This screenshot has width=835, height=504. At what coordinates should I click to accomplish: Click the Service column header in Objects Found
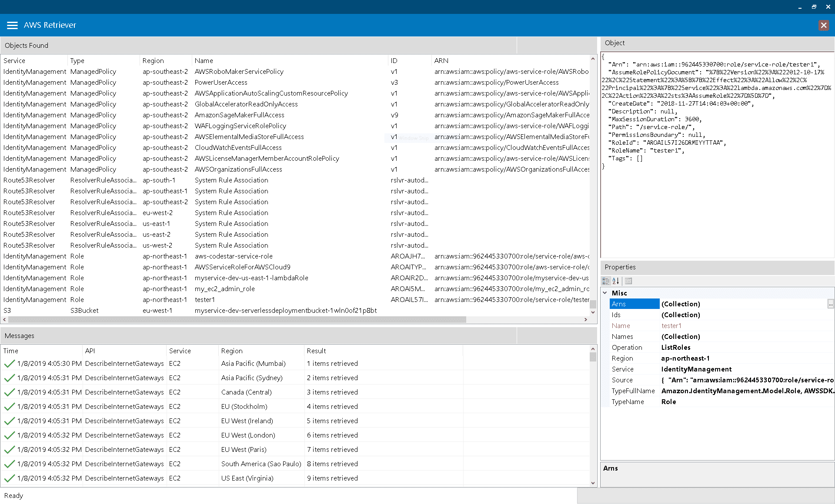[x=14, y=60]
